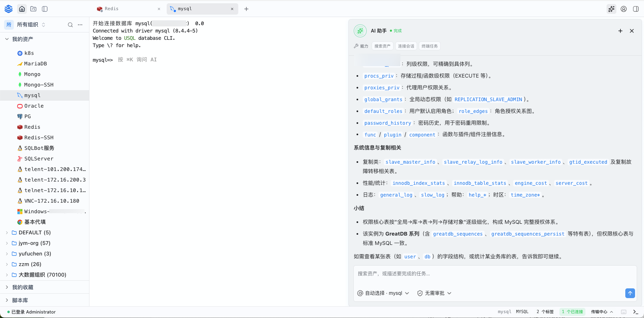The width and height of the screenshot is (644, 318).
Task: Click the app logo icon at top left
Action: click(x=9, y=9)
